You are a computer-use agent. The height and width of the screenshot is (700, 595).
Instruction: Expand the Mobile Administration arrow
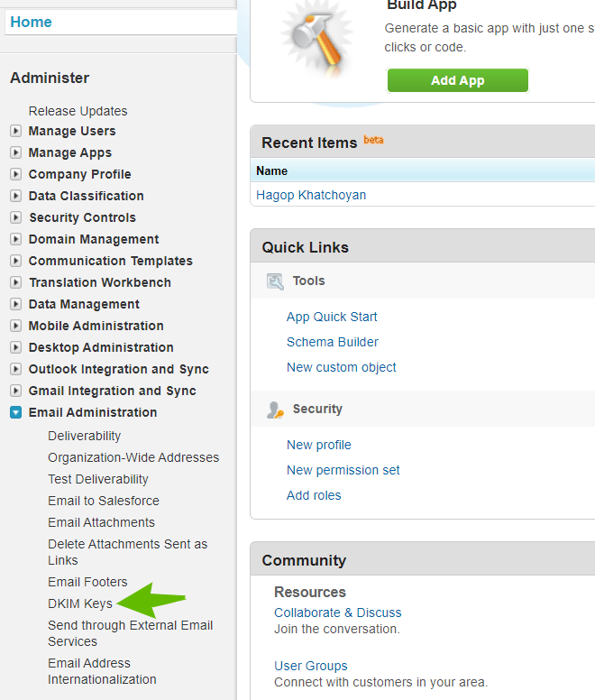[15, 326]
